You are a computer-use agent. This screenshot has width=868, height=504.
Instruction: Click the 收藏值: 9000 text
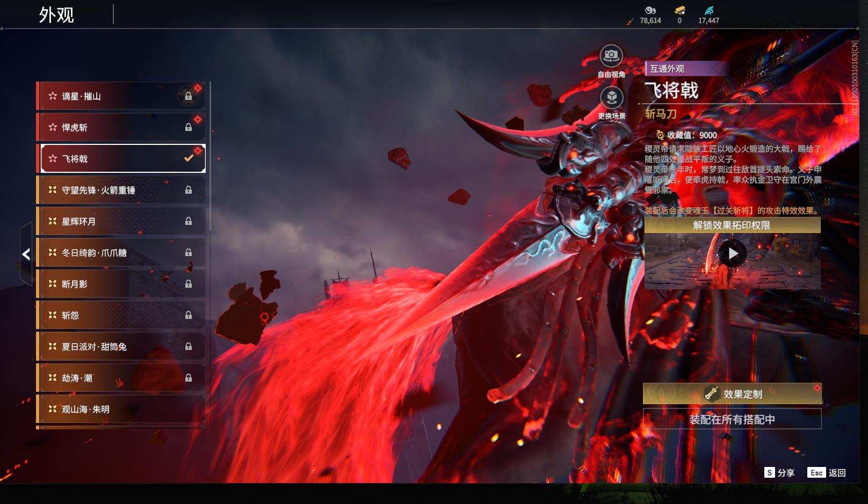[692, 135]
